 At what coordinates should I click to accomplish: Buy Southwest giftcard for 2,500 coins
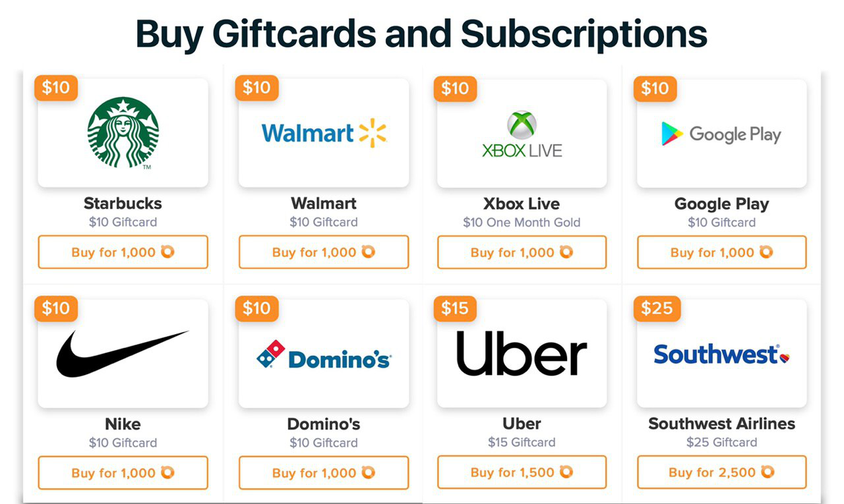tap(721, 472)
